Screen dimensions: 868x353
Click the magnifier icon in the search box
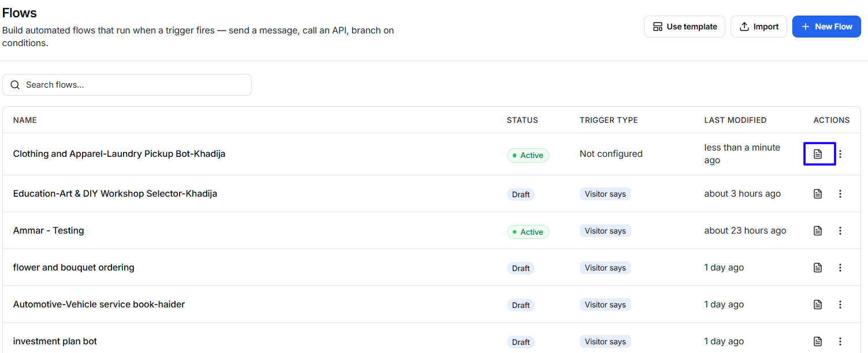(15, 85)
